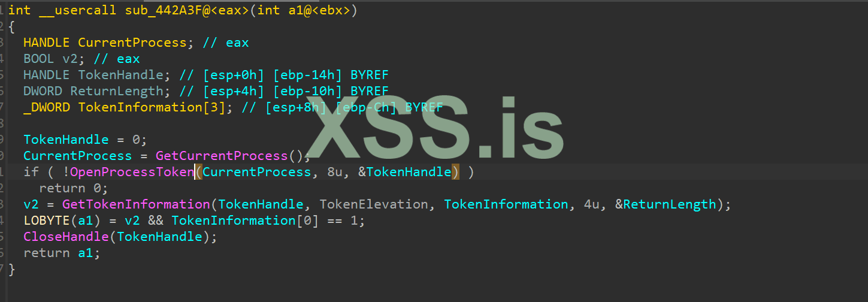
Task: Click the 'TokenHandle = 0;' assignment line
Action: point(85,140)
